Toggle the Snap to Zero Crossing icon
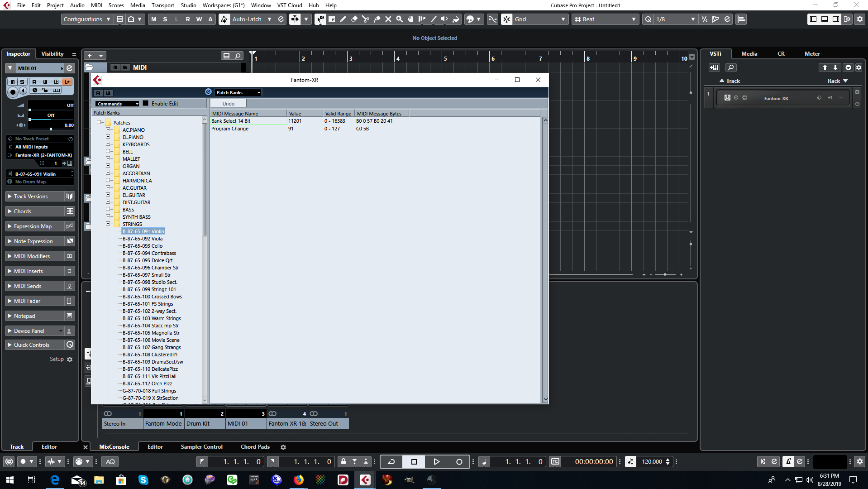 coord(493,19)
